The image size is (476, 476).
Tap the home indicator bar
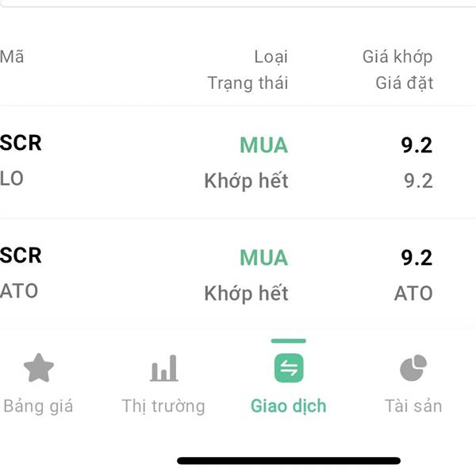(289, 460)
